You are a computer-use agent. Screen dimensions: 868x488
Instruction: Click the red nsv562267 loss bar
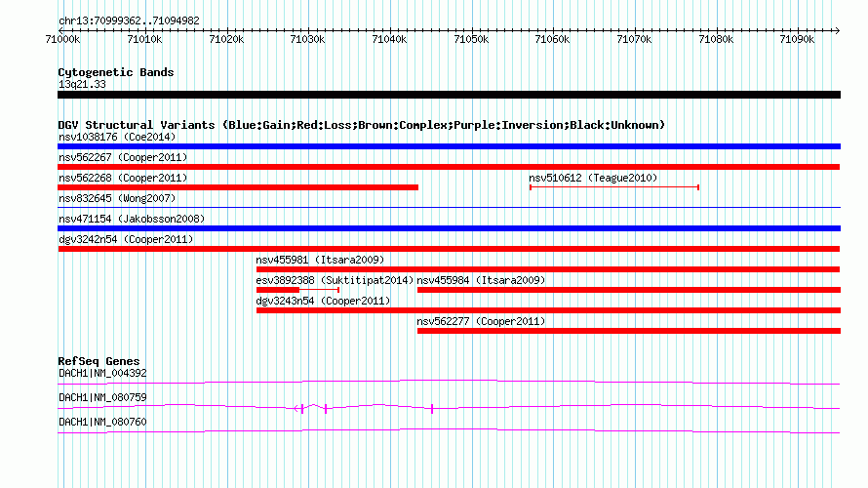click(449, 167)
